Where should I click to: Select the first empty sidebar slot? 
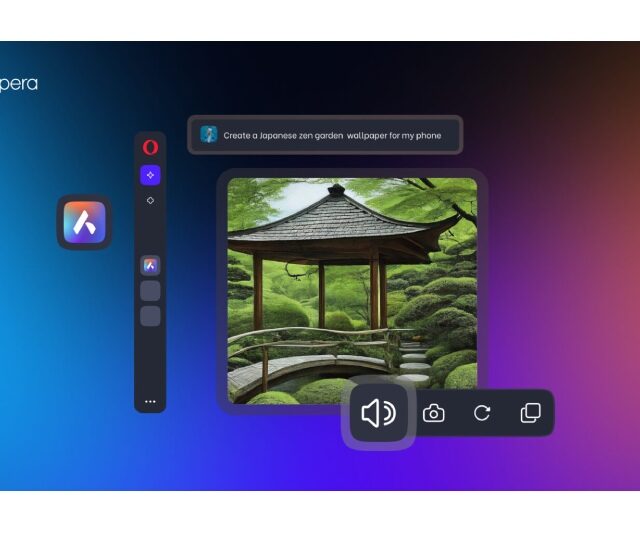[150, 291]
